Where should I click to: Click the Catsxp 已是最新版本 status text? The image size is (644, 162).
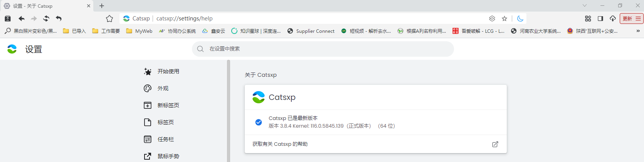[x=293, y=118]
